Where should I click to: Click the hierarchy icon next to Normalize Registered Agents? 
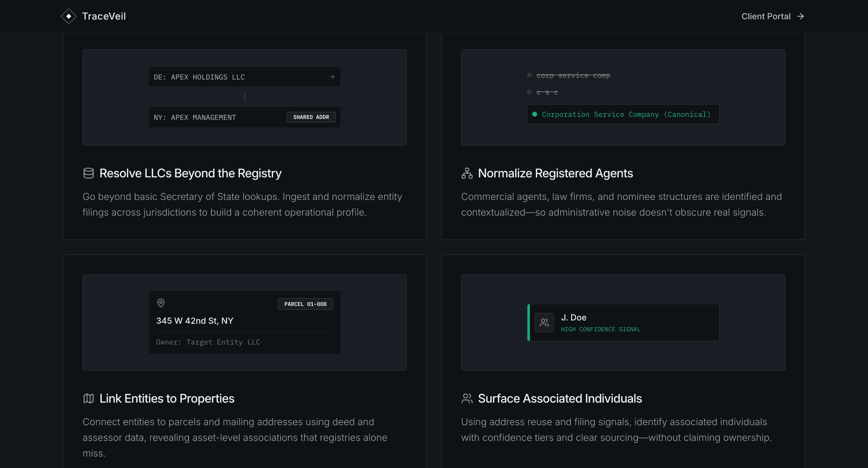point(467,173)
